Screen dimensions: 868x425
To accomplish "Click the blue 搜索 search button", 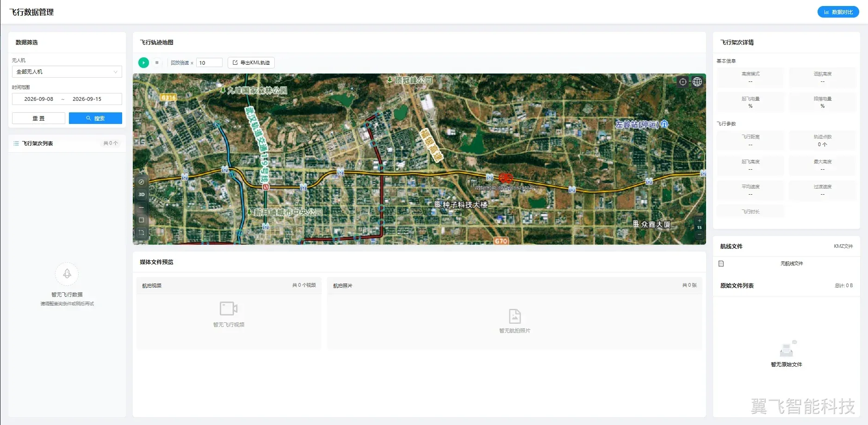I will (95, 118).
